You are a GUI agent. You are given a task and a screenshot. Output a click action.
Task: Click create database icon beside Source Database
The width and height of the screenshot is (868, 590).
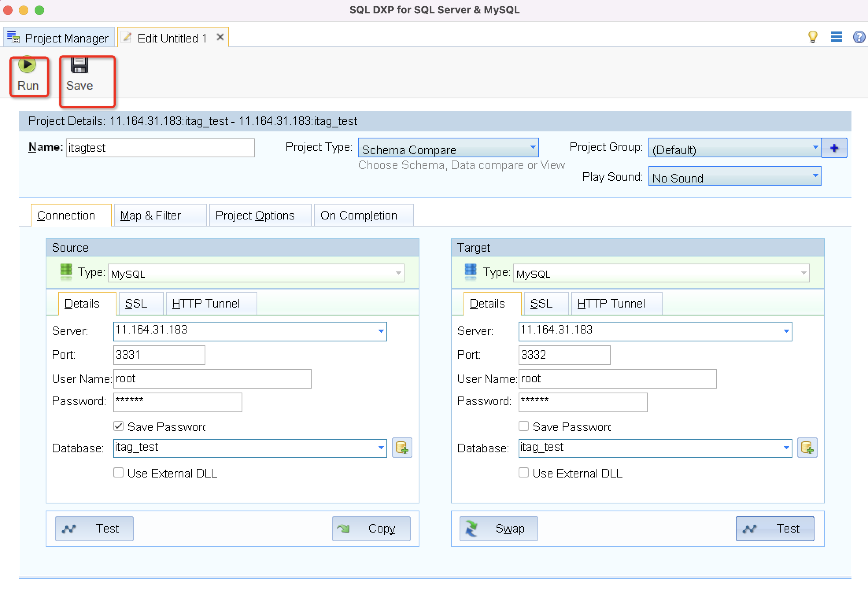point(402,448)
